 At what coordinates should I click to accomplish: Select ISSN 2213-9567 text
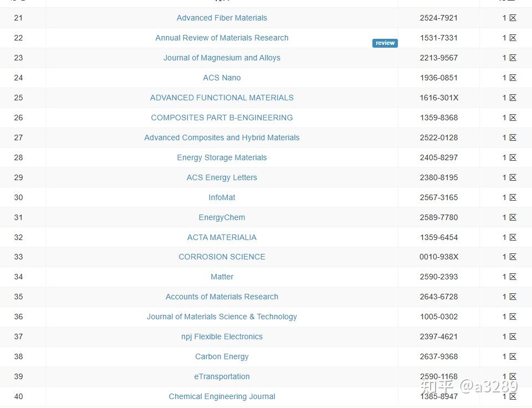pos(439,58)
